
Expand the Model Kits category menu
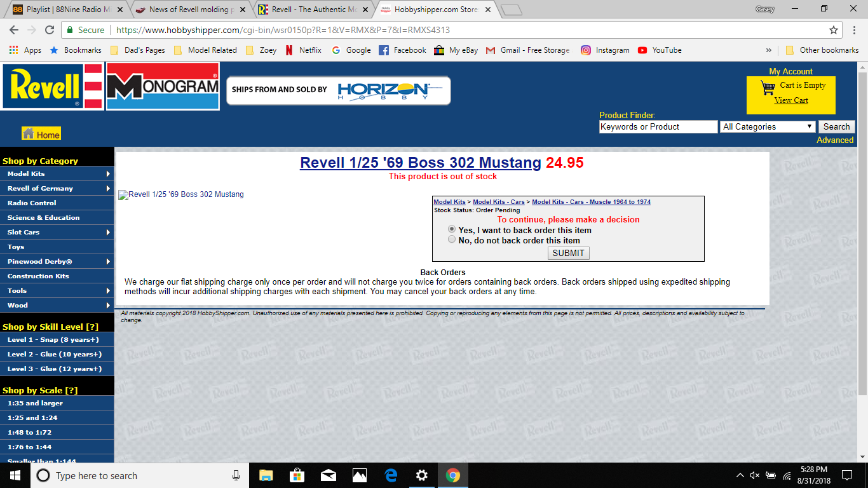point(57,173)
